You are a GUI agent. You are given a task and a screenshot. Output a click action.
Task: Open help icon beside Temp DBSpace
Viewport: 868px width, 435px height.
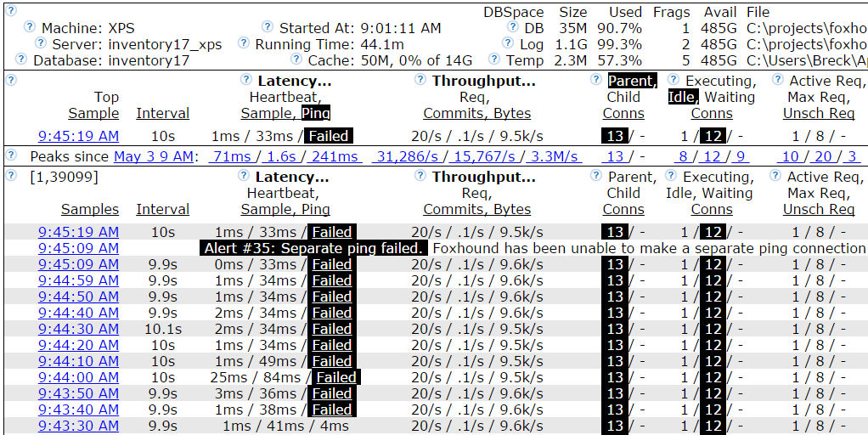(x=493, y=59)
